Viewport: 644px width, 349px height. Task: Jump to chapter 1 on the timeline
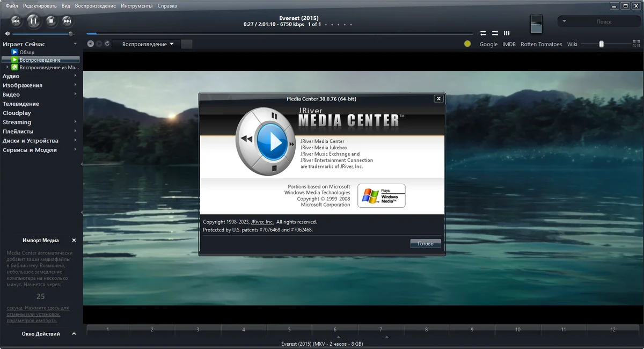108,330
